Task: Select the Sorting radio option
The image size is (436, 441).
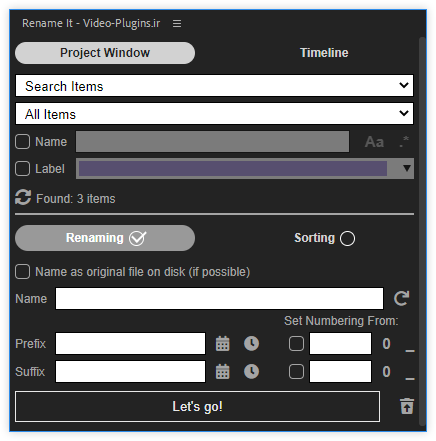Action: pyautogui.click(x=347, y=238)
